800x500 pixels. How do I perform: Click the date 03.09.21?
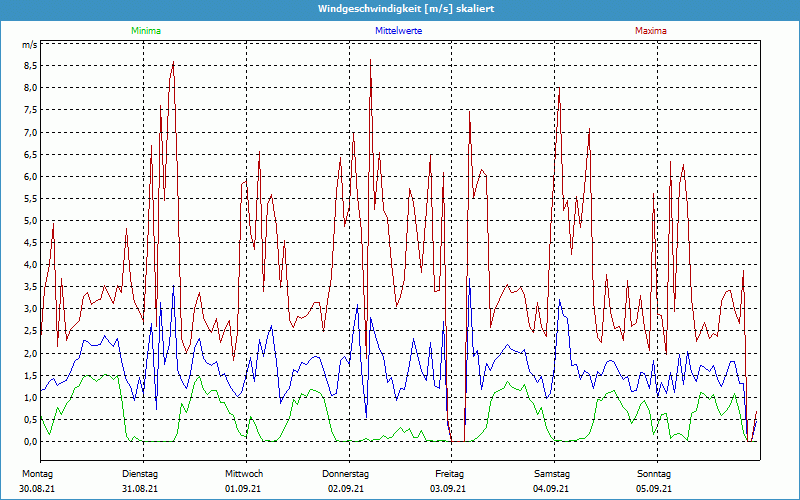(448, 489)
